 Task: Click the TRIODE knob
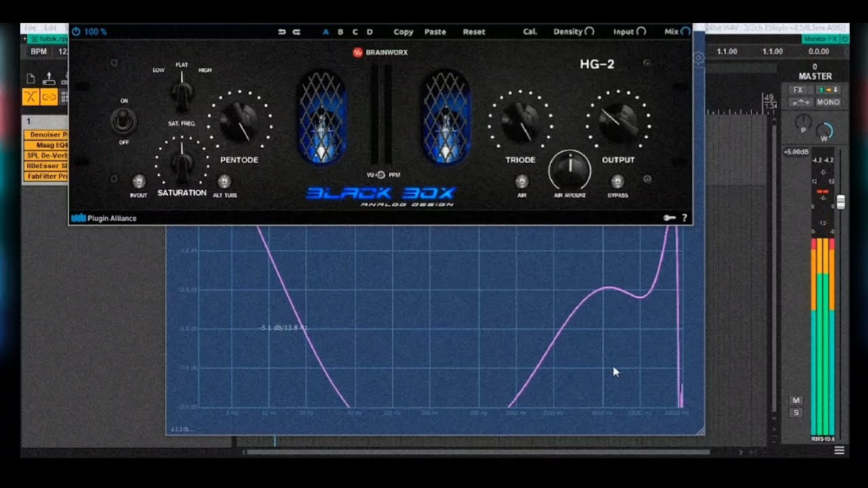[x=521, y=122]
